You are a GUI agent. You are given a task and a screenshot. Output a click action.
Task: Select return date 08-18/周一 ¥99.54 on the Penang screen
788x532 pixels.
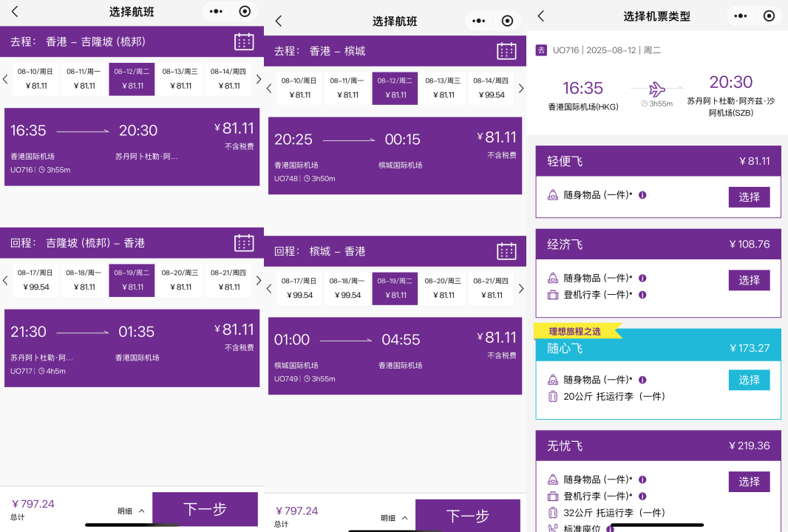click(347, 288)
